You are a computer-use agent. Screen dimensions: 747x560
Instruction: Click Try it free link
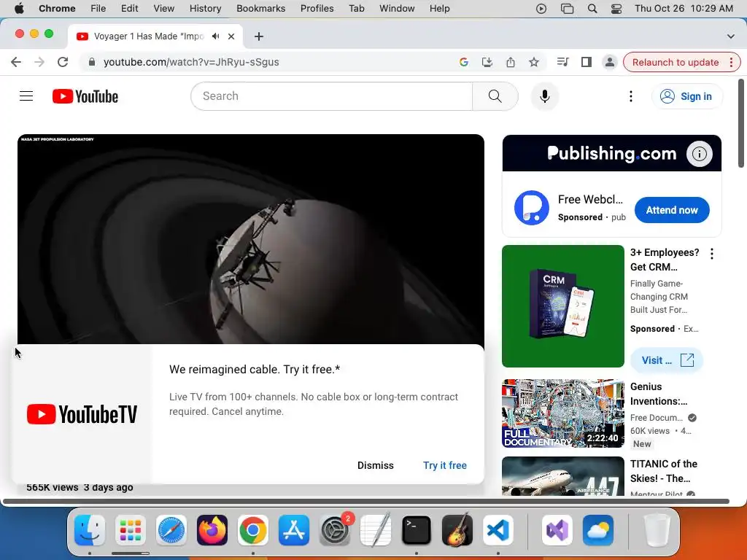[444, 465]
